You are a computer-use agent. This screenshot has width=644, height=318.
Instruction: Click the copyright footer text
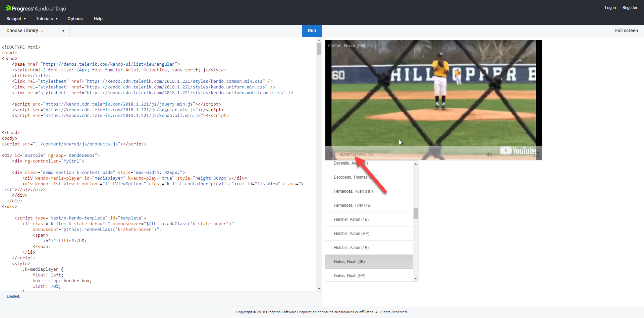tap(322, 312)
